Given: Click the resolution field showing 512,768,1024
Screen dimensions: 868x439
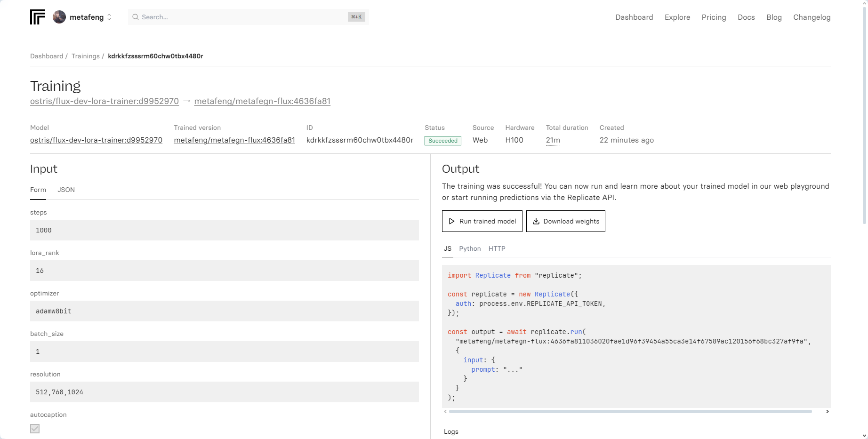Looking at the screenshot, I should (225, 392).
